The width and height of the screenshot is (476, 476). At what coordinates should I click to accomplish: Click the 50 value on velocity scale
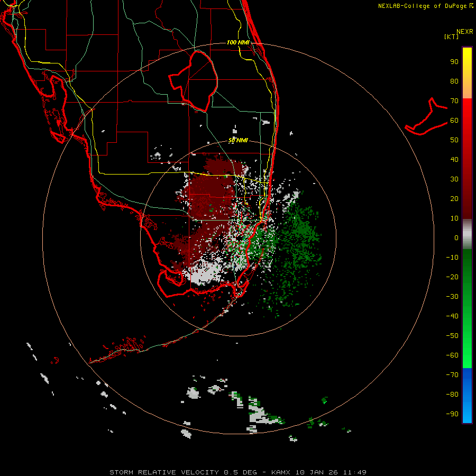454,140
